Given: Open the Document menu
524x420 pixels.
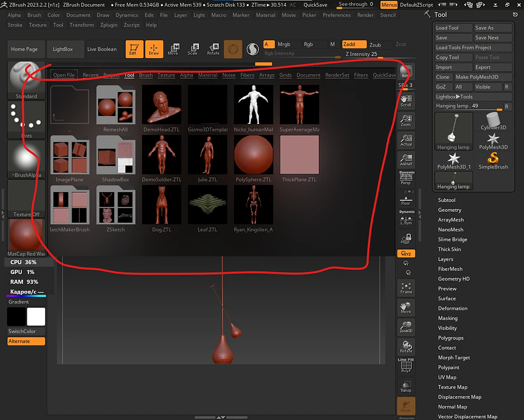Looking at the screenshot, I should tap(78, 15).
